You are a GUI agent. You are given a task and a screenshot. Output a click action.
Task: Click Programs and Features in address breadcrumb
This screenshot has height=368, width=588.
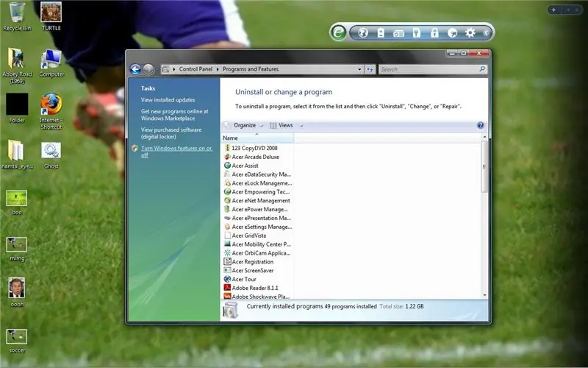pos(251,69)
